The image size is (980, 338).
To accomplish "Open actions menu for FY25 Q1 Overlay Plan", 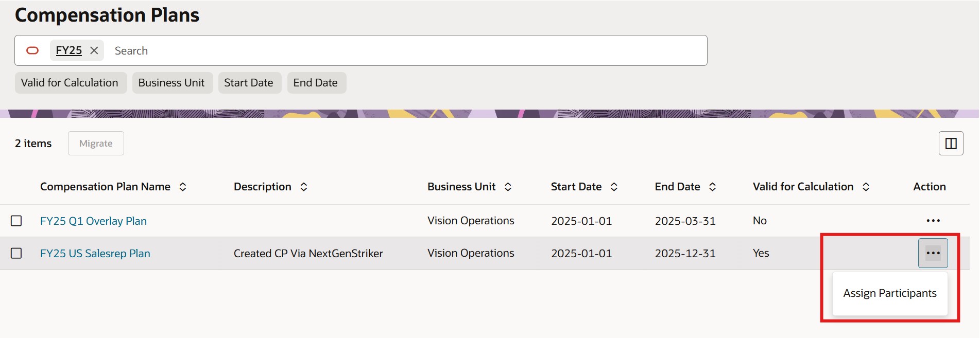I will coord(933,221).
